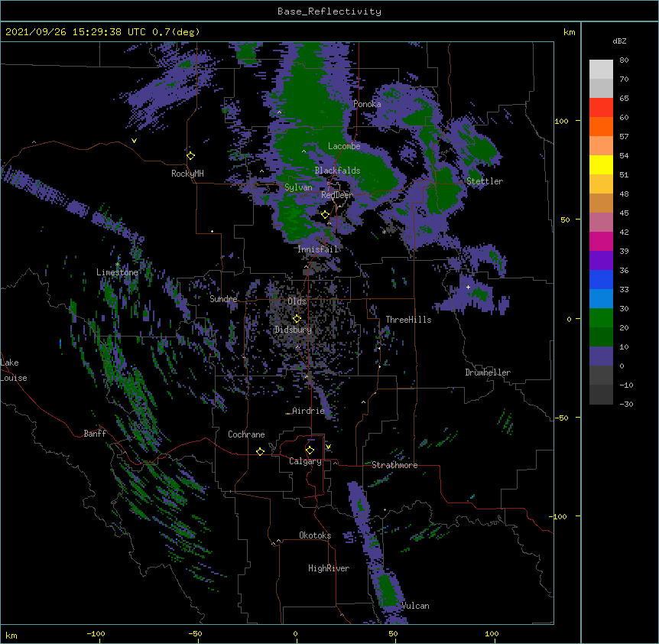Click the ThreeHills town label

(408, 320)
